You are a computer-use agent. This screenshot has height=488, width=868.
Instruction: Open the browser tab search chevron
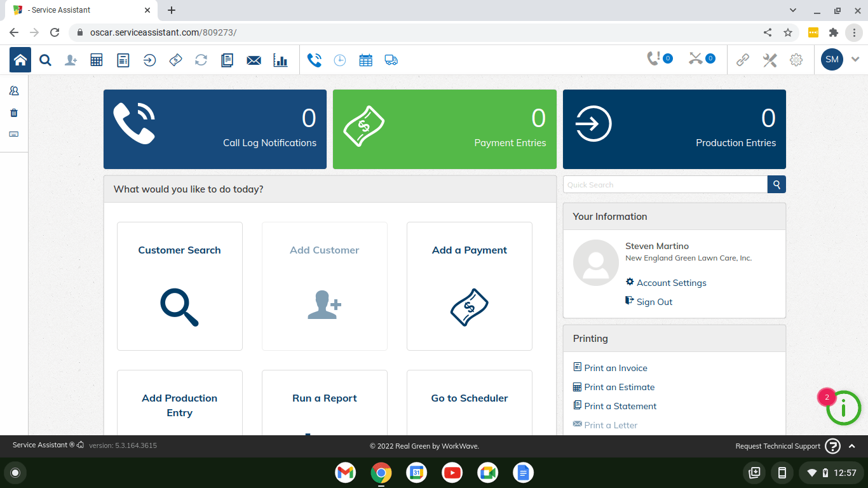click(x=792, y=10)
